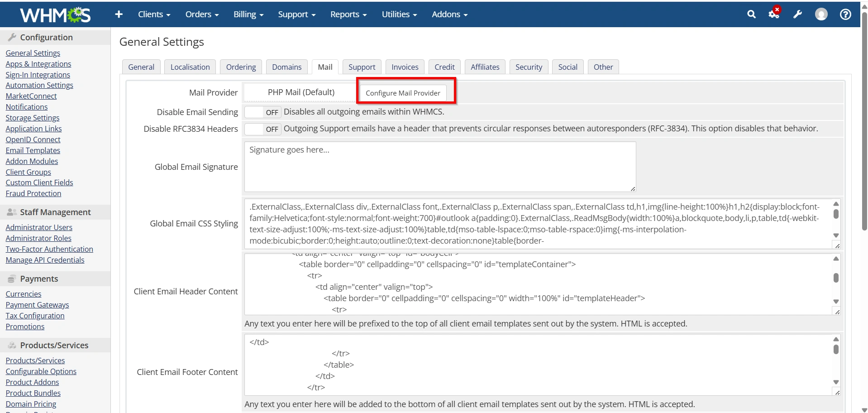
Task: Open Administrator Roles link
Action: 38,238
